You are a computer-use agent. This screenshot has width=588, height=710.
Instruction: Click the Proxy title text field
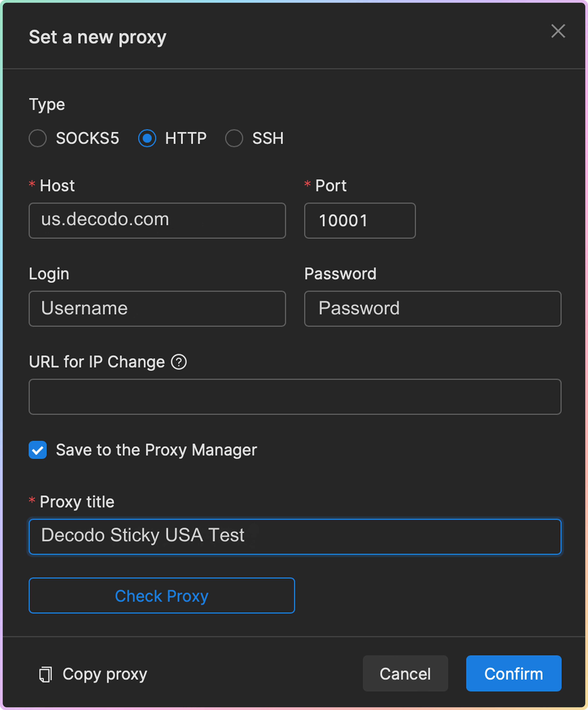295,537
